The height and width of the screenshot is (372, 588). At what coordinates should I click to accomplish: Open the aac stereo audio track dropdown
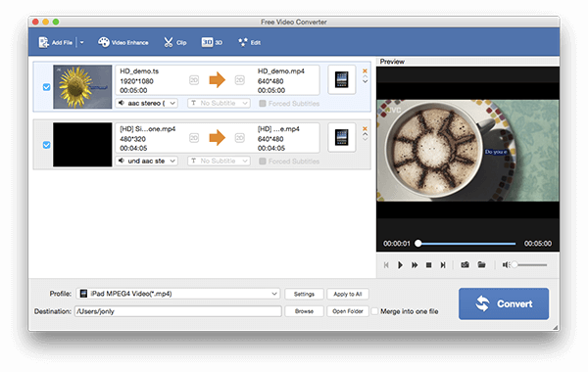pos(147,103)
